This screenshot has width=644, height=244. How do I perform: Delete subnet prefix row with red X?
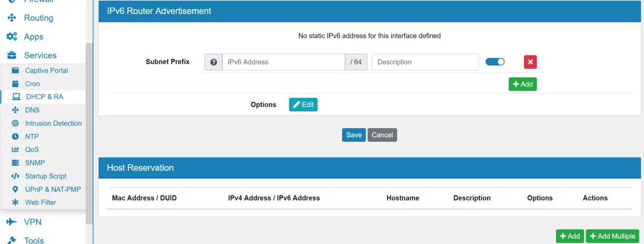coord(530,62)
